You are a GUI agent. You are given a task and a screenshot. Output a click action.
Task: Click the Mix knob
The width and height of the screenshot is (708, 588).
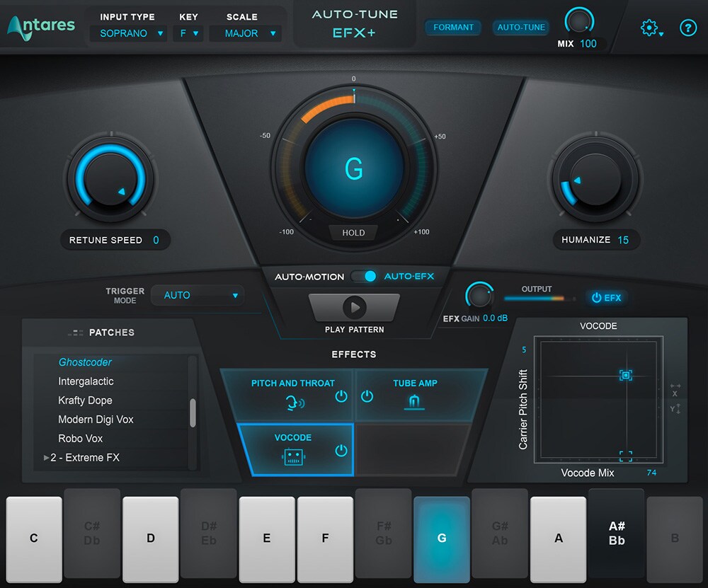(x=579, y=21)
